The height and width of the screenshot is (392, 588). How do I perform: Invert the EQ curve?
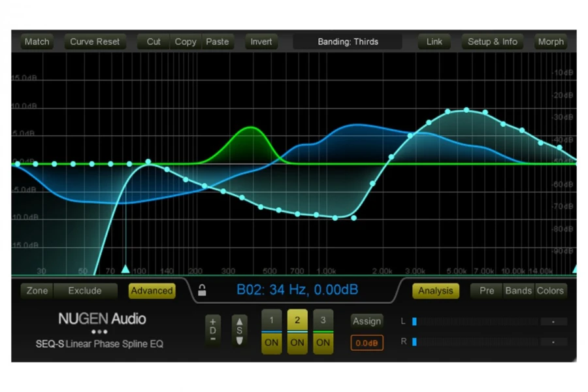(x=261, y=42)
